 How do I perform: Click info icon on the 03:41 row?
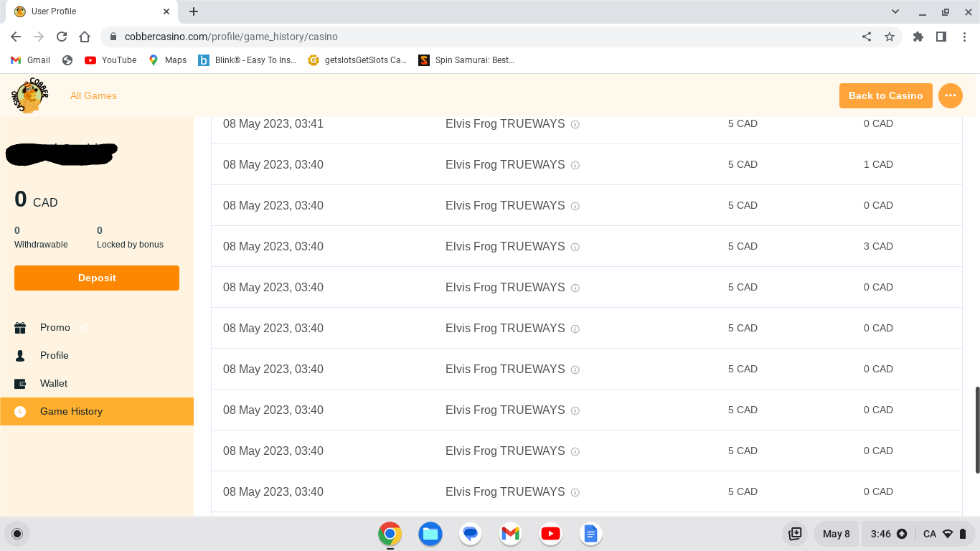tap(575, 124)
